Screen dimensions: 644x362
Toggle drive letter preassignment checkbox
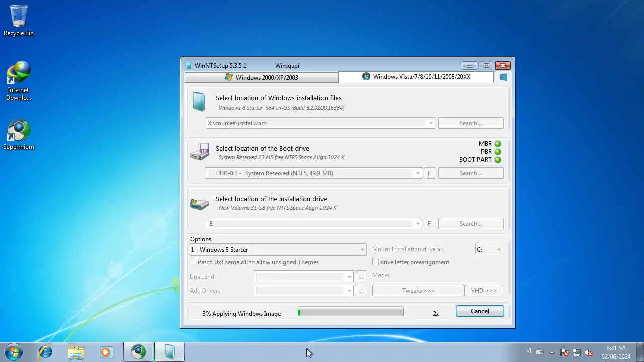375,262
